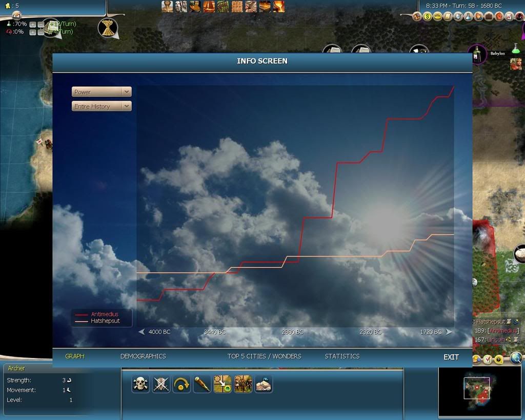The width and height of the screenshot is (525, 420).
Task: Open the gold ring advisor icon
Action: coord(438,16)
